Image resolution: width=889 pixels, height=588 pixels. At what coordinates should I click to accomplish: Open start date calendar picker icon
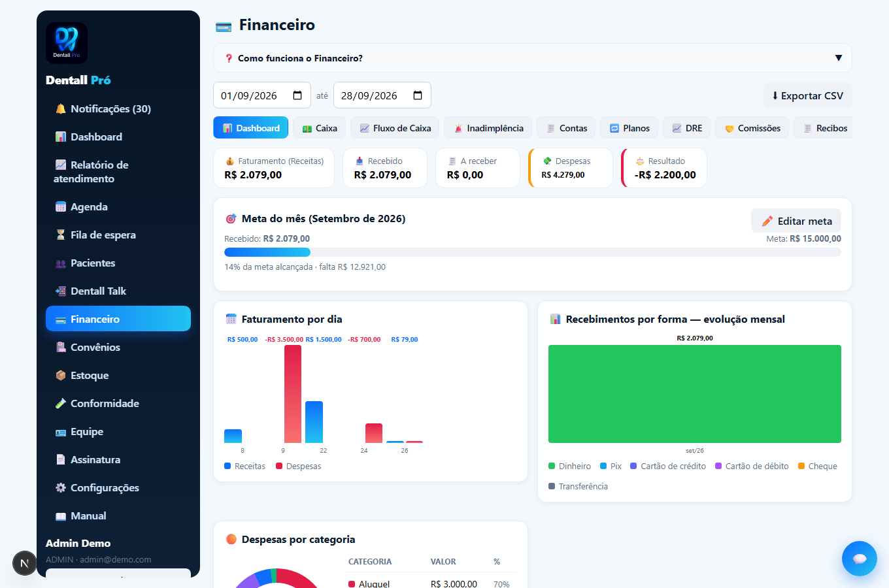[297, 95]
